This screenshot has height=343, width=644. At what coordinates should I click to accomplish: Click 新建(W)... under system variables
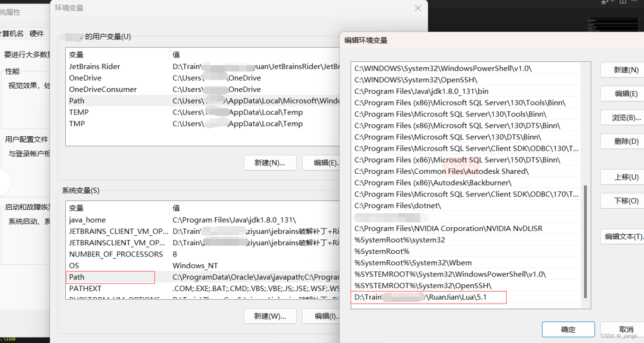tap(270, 316)
